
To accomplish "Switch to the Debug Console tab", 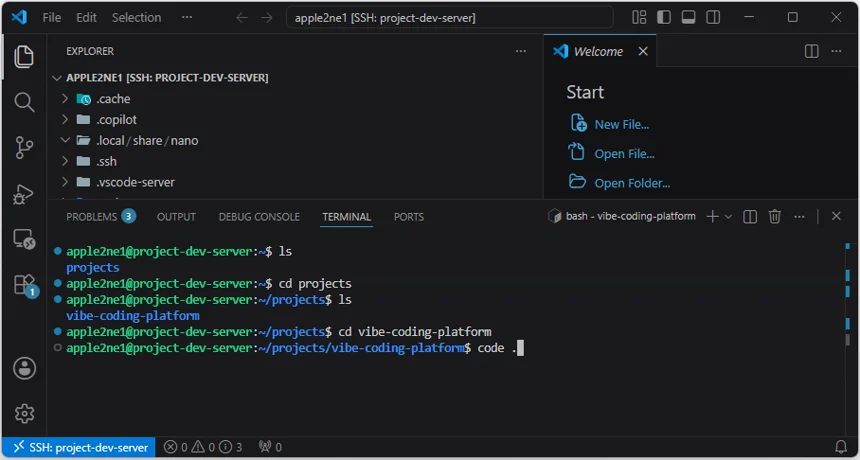I will (259, 217).
